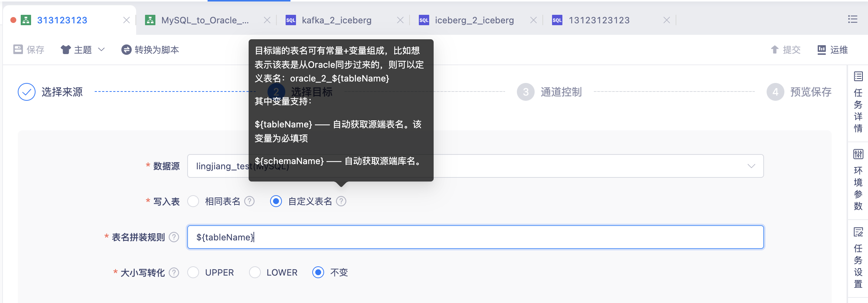Click the help icon next to 大小写转化

pyautogui.click(x=174, y=273)
